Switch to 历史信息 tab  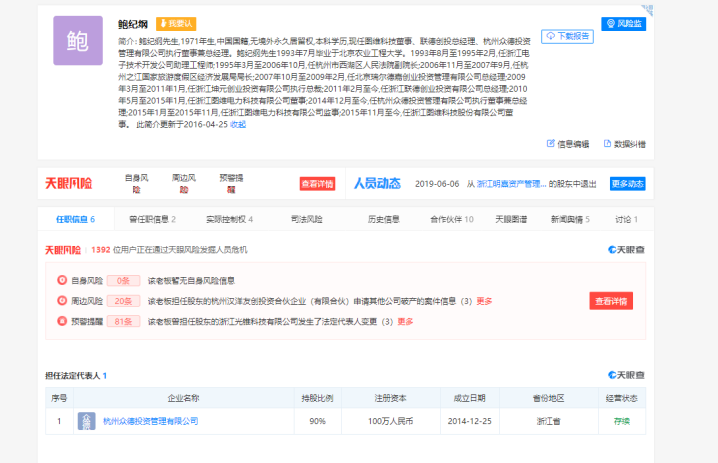(x=384, y=219)
